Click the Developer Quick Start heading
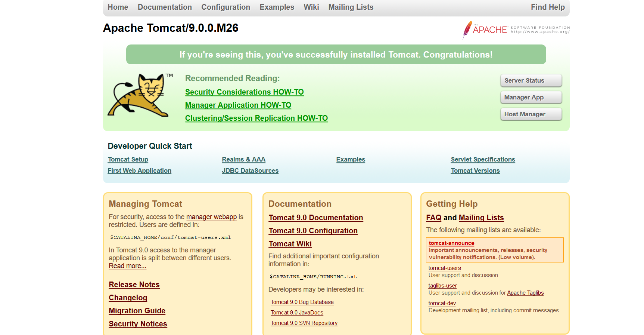The height and width of the screenshot is (335, 644). coord(150,146)
